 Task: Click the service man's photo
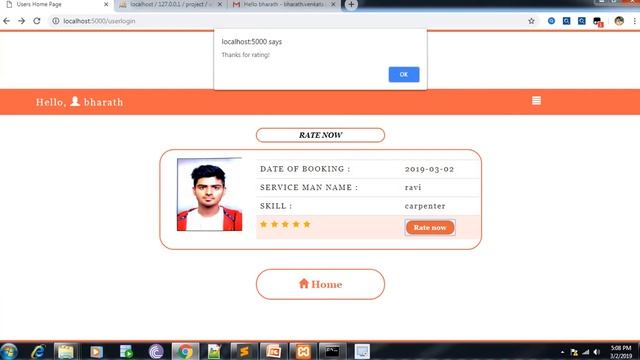click(209, 194)
